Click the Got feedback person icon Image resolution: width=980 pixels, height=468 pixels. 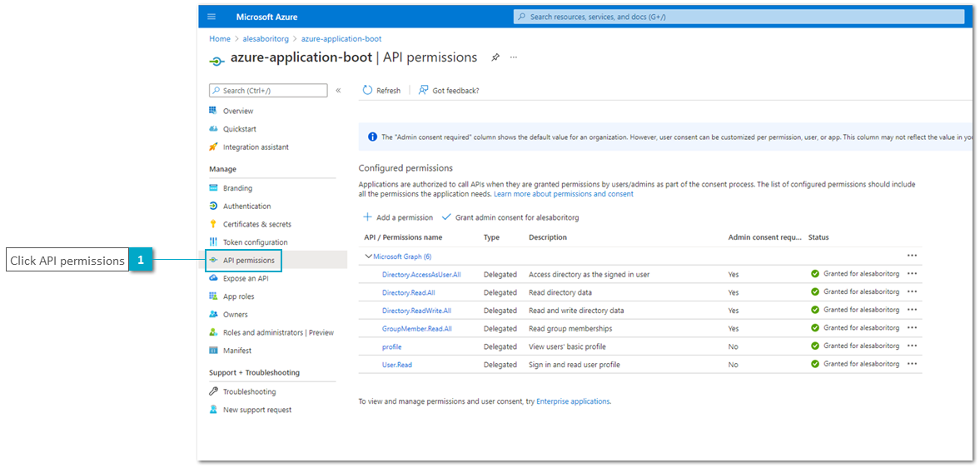pos(423,91)
